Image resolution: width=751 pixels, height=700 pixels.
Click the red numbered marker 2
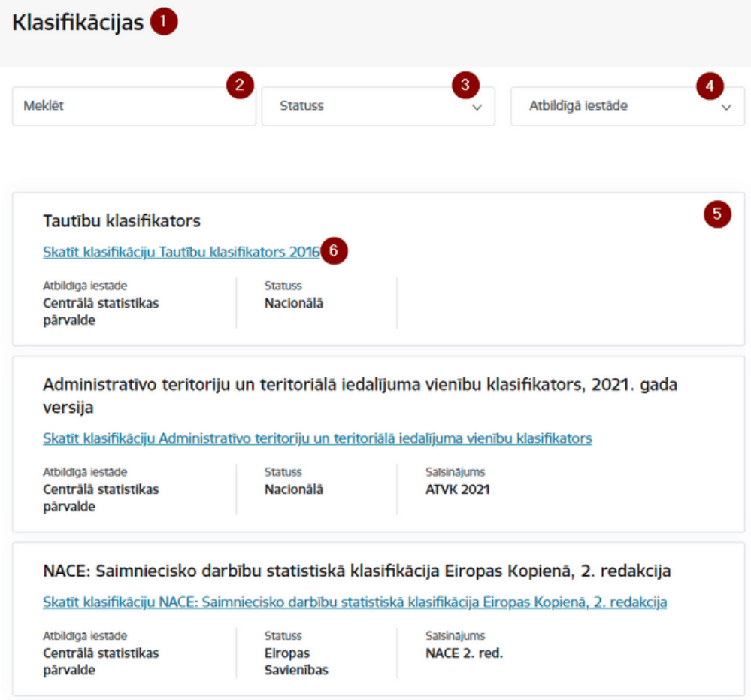coord(240,85)
